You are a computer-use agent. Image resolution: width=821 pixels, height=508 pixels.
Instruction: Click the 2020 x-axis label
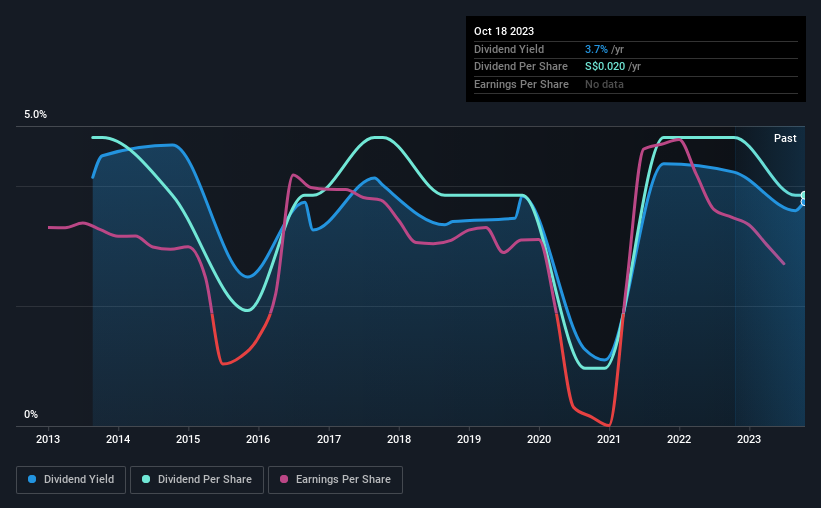pos(539,439)
